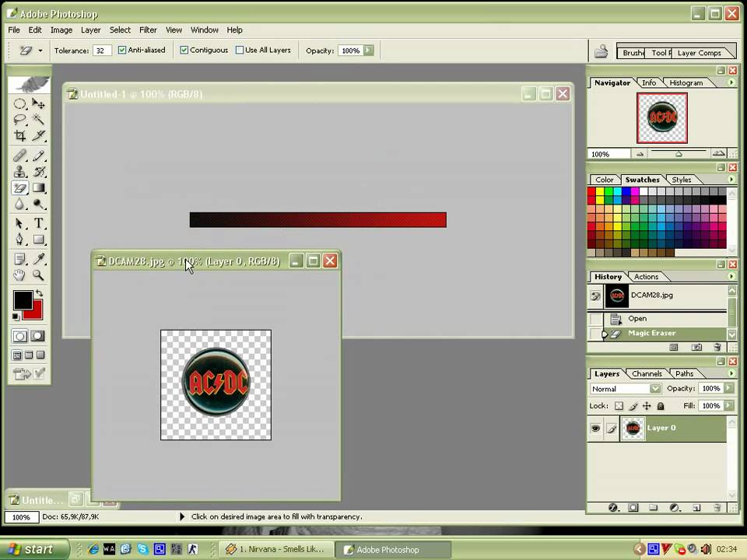Click the red background color swatch
The image size is (747, 560).
pyautogui.click(x=35, y=312)
